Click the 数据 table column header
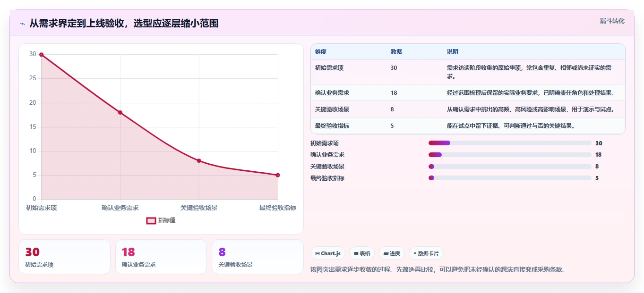This screenshot has width=644, height=293. (396, 52)
